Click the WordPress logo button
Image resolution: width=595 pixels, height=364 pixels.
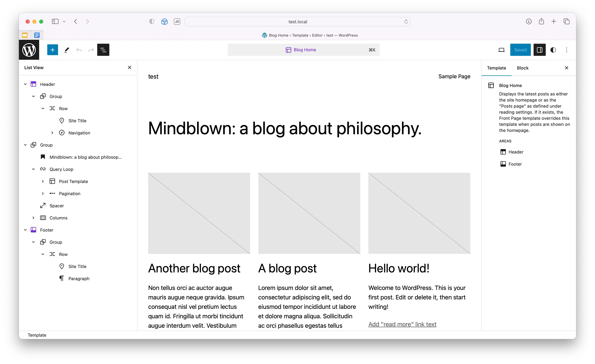coord(29,50)
